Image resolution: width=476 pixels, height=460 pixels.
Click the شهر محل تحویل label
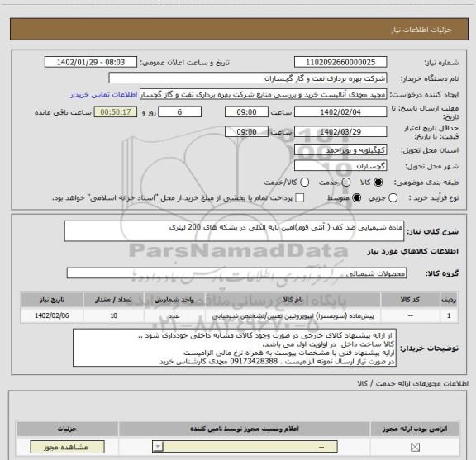[432, 166]
